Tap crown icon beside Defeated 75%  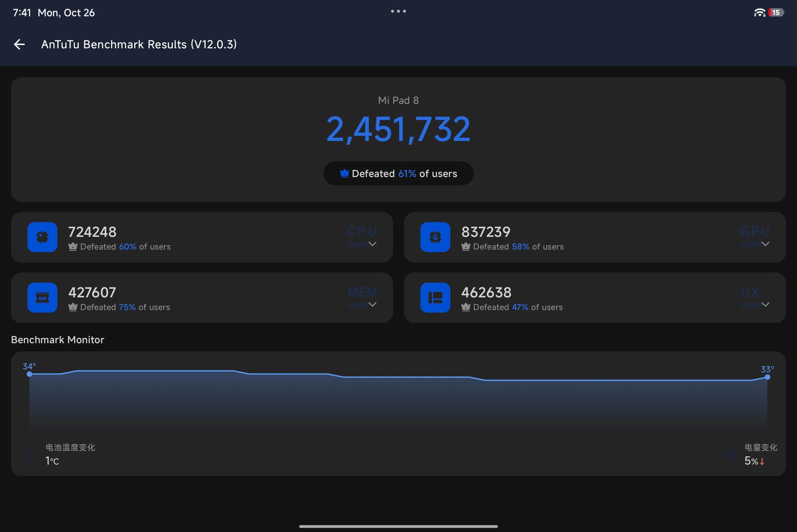[73, 307]
